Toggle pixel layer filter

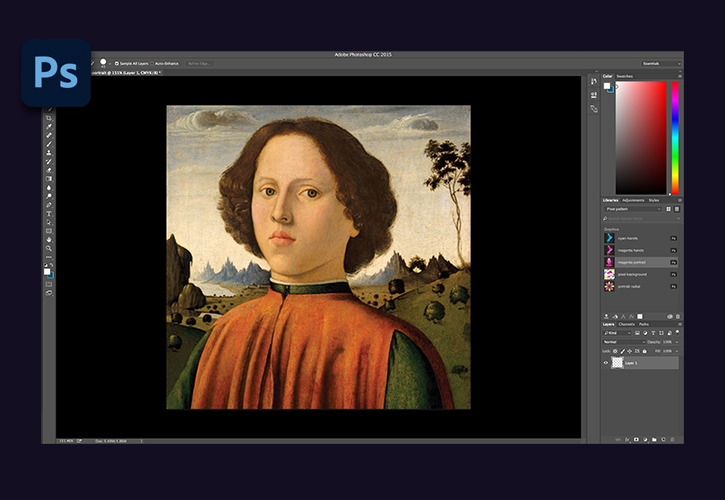point(637,333)
